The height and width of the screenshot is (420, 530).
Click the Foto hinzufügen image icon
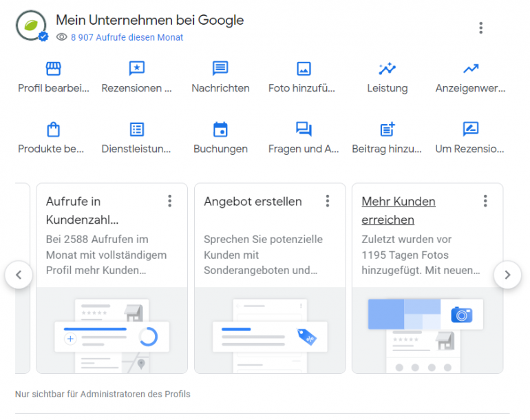click(x=304, y=69)
